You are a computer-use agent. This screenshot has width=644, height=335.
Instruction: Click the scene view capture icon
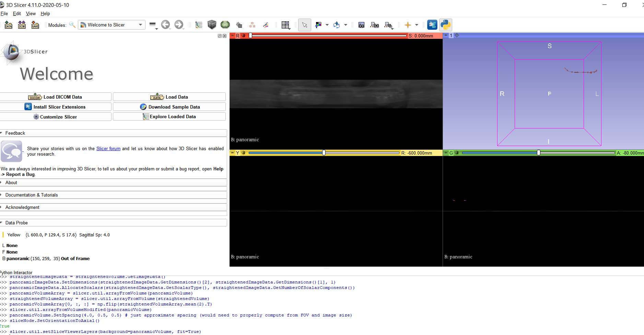(x=375, y=25)
